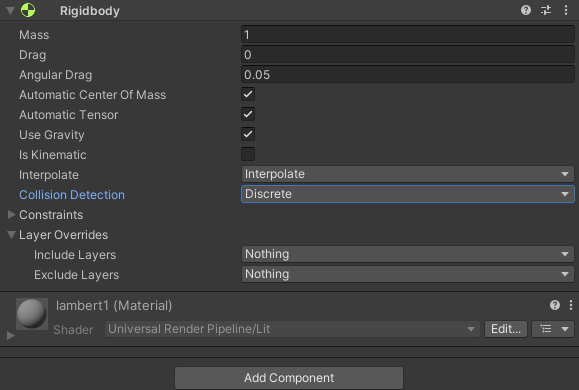579x390 pixels.
Task: Expand the lambert1 material properties arrow
Action: 11,335
